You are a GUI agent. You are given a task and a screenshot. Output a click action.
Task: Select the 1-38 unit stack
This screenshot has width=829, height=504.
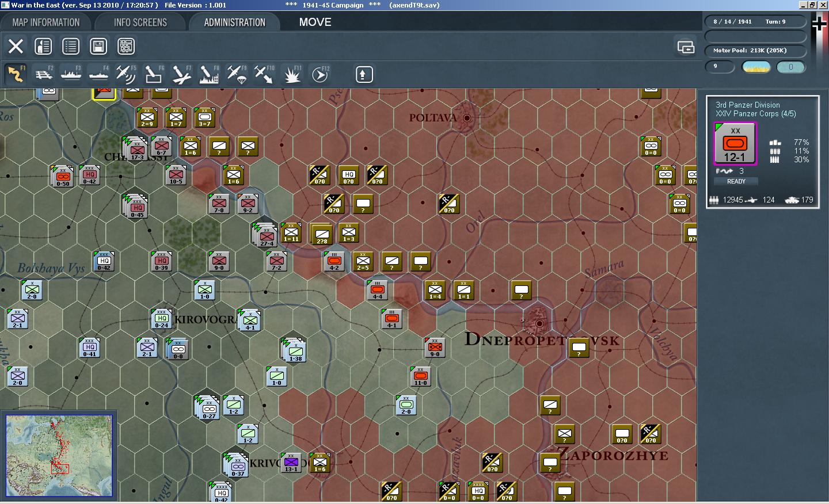294,350
